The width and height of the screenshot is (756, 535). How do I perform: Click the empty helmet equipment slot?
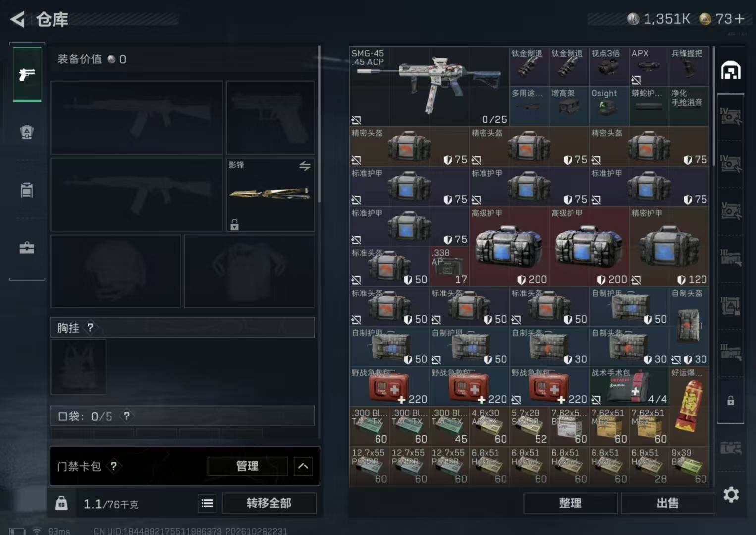pyautogui.click(x=115, y=271)
